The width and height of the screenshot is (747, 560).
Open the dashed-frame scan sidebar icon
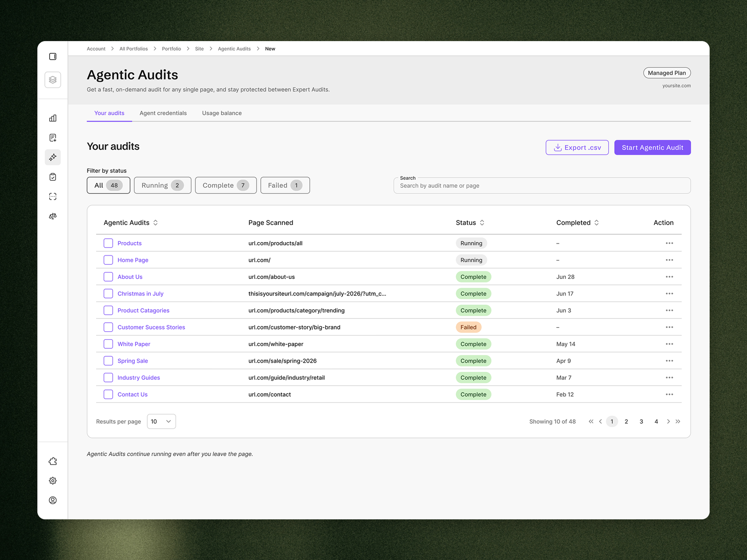[53, 196]
